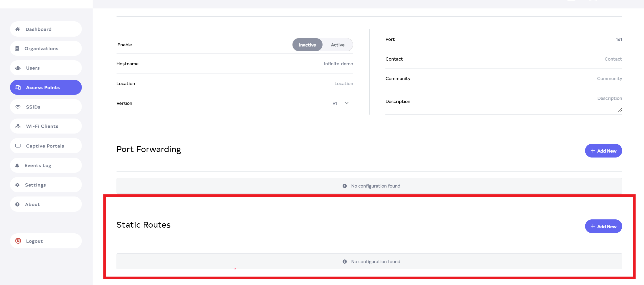Click the Captive Portals monitor icon
This screenshot has width=644, height=285.
(18, 146)
